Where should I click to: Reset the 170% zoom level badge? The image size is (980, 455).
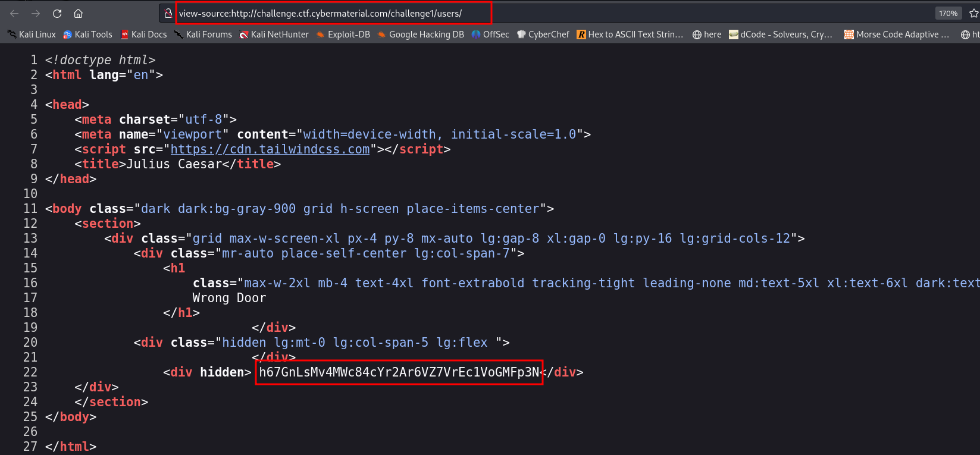pyautogui.click(x=948, y=13)
